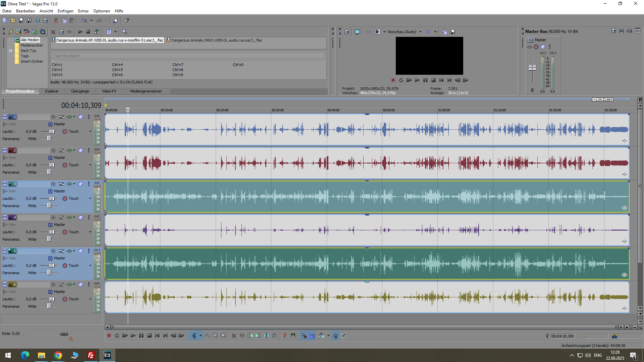Click the Insert Marker icon

(x=285, y=336)
